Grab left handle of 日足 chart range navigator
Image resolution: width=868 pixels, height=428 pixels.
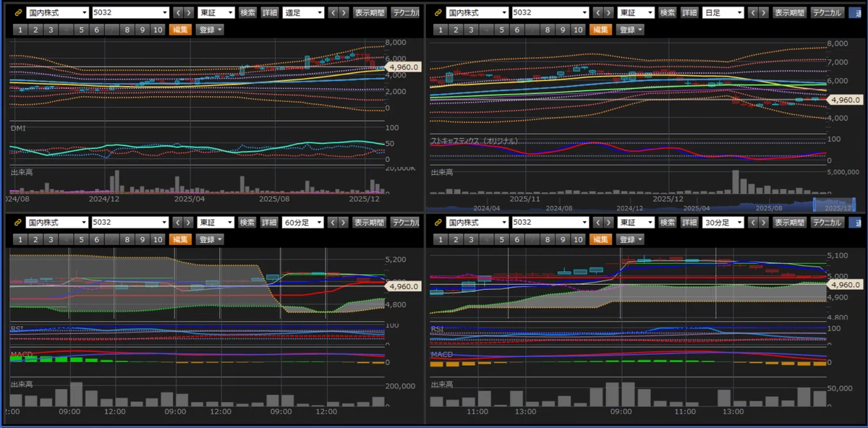tap(814, 204)
